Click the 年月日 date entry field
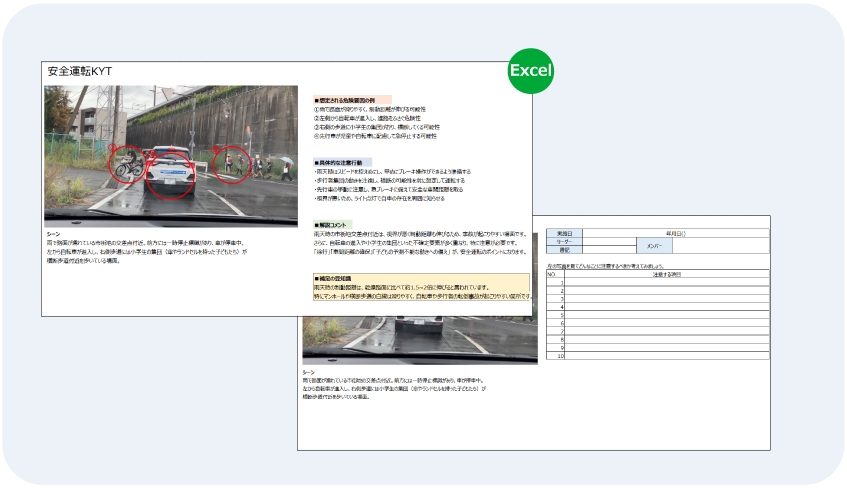Viewport: 847px width, 488px height. [x=676, y=232]
